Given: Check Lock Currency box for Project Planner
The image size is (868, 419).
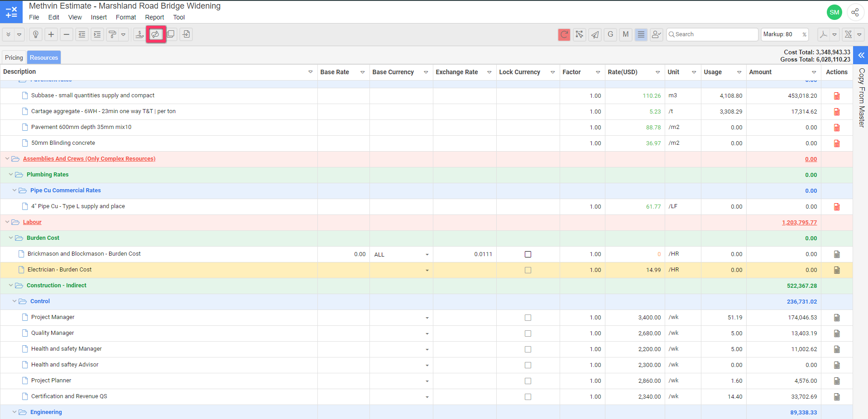Looking at the screenshot, I should 528,381.
